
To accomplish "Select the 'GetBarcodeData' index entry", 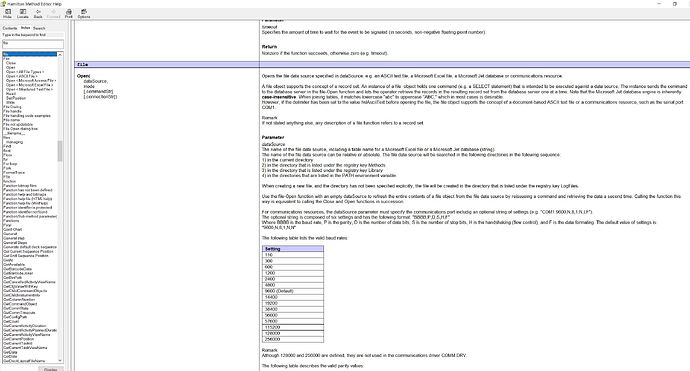I will pyautogui.click(x=18, y=269).
